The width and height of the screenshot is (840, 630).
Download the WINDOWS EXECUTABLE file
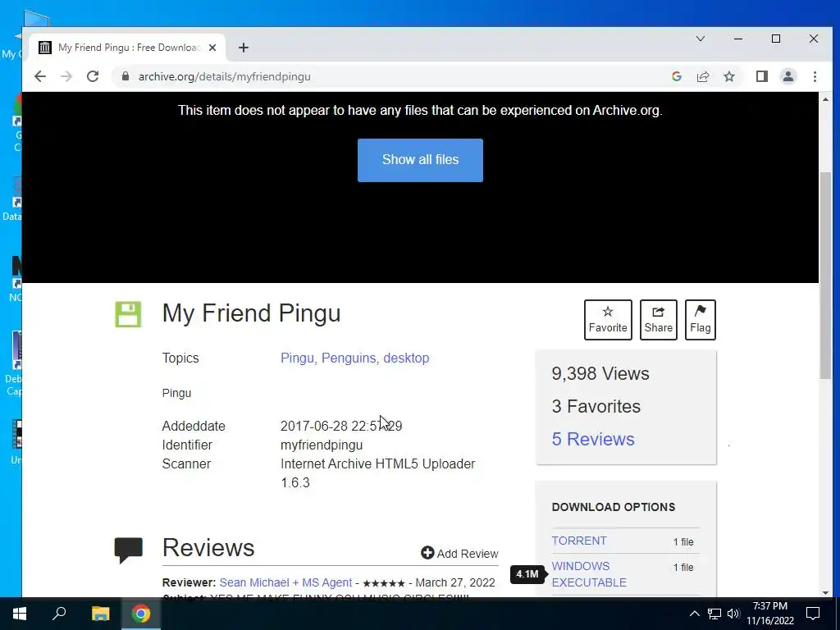589,574
